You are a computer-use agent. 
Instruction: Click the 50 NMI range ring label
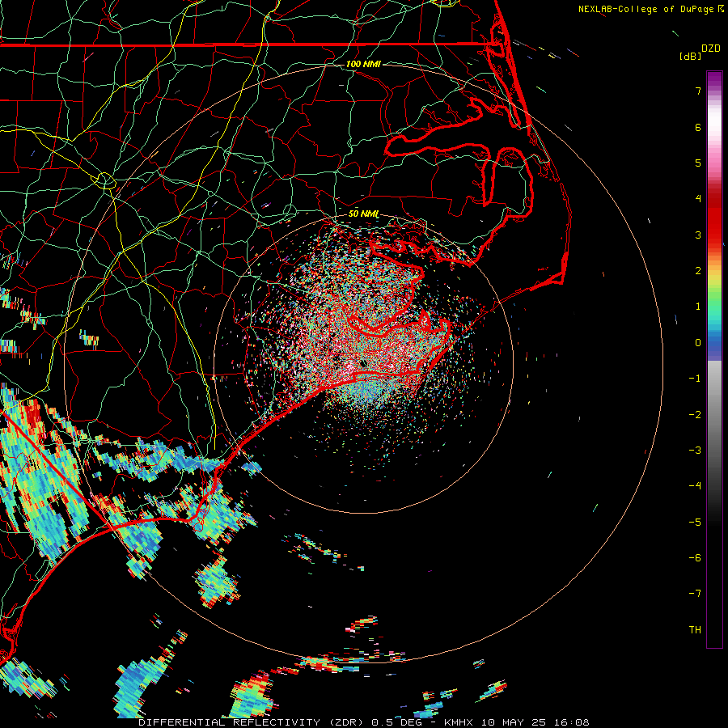tap(364, 214)
